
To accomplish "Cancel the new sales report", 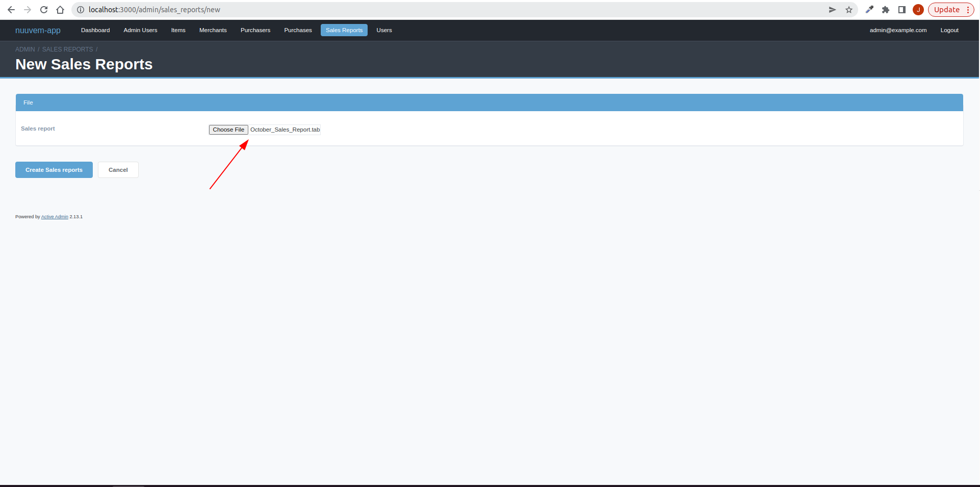I will (118, 169).
